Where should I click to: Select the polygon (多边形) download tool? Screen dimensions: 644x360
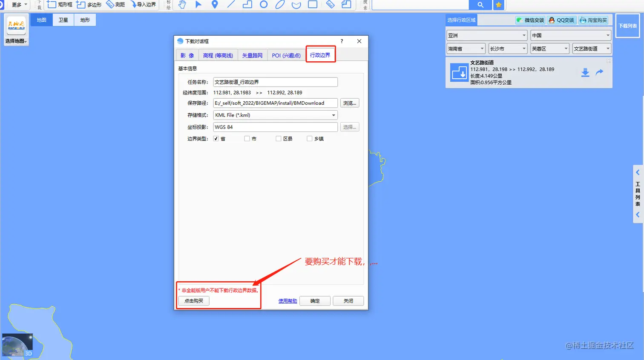[x=89, y=5]
